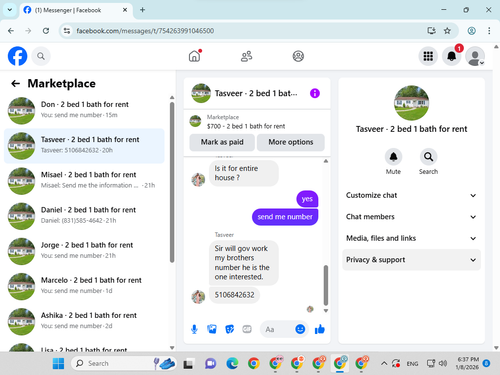The width and height of the screenshot is (500, 375).
Task: Click the Mark as paid button
Action: 222,142
